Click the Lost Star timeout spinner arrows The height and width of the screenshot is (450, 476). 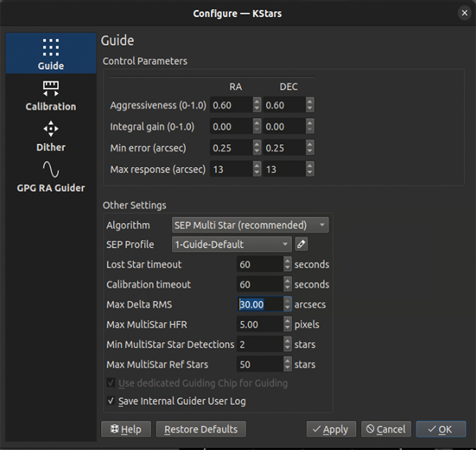288,264
